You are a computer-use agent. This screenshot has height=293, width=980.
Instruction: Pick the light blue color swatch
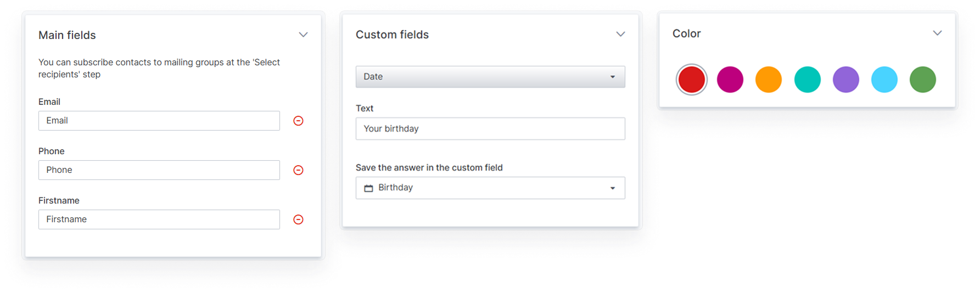tap(884, 80)
